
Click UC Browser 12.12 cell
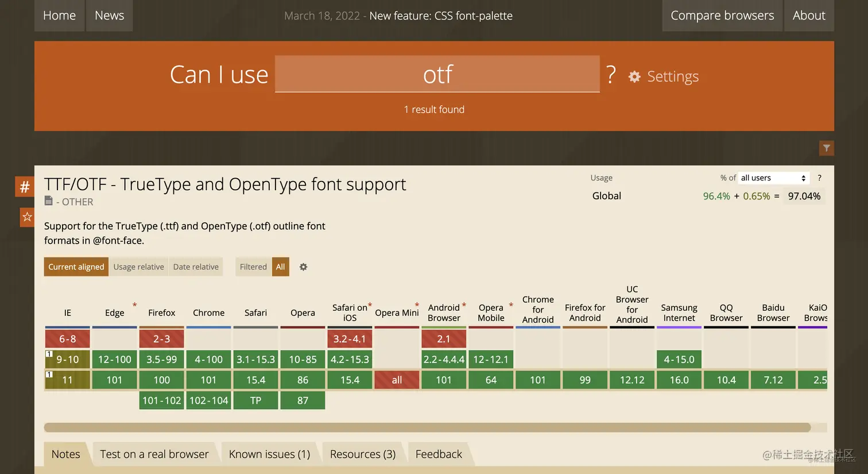pos(632,380)
